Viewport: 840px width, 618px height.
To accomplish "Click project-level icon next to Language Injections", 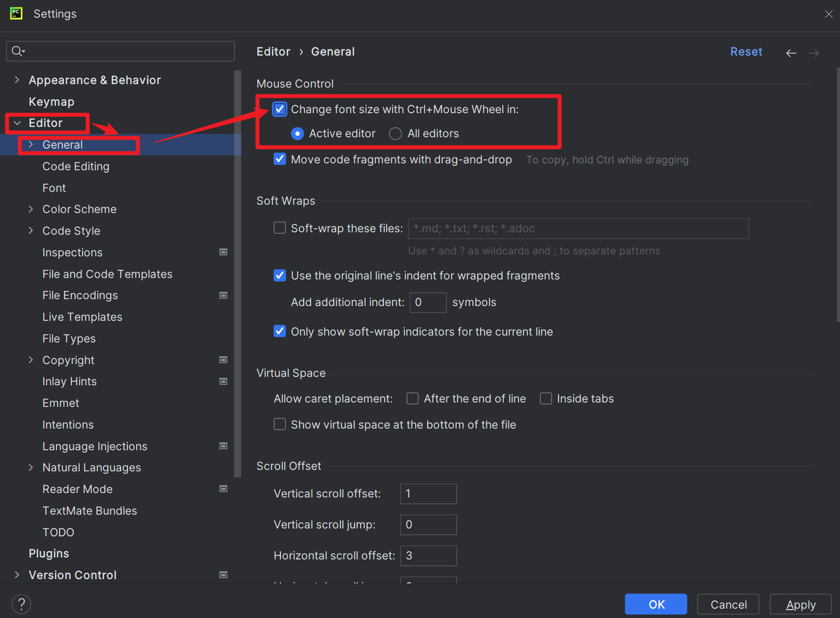I will (223, 446).
